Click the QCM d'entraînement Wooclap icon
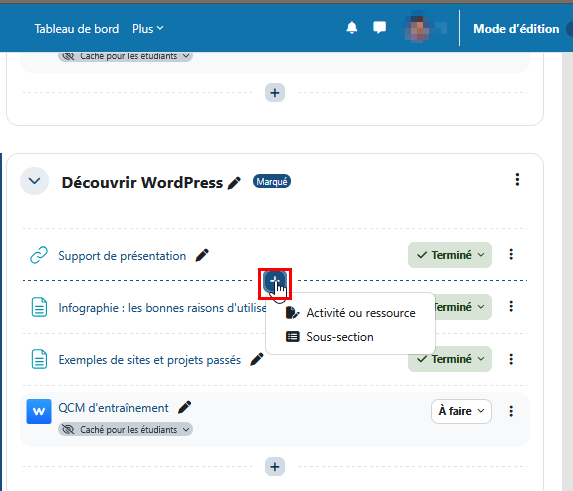This screenshot has height=491, width=573. point(39,411)
